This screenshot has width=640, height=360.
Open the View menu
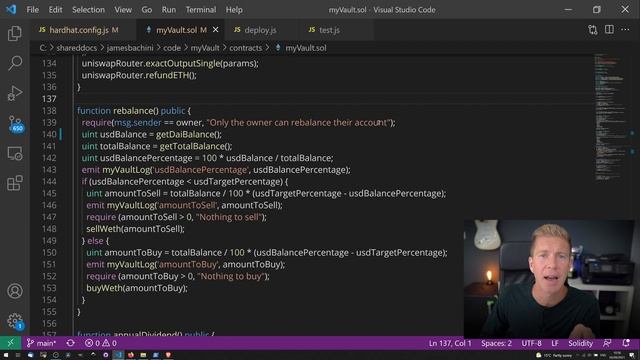pyautogui.click(x=123, y=10)
